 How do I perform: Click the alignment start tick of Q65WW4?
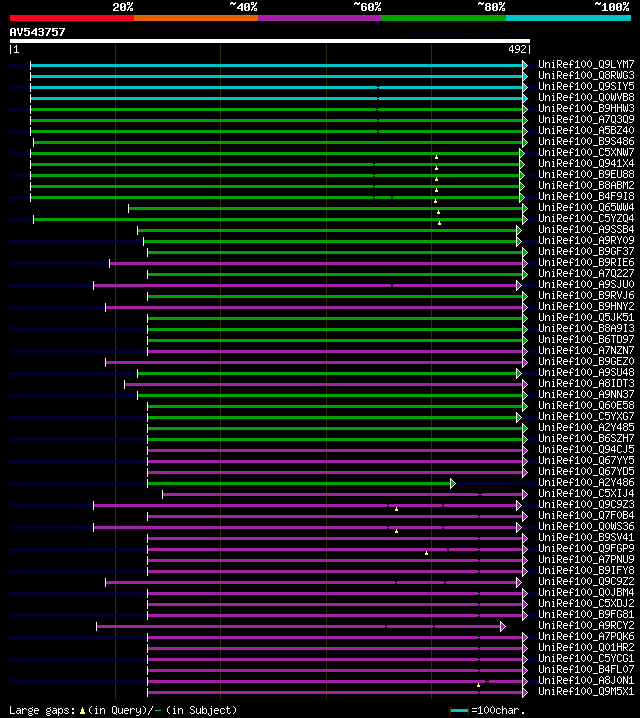pyautogui.click(x=129, y=208)
